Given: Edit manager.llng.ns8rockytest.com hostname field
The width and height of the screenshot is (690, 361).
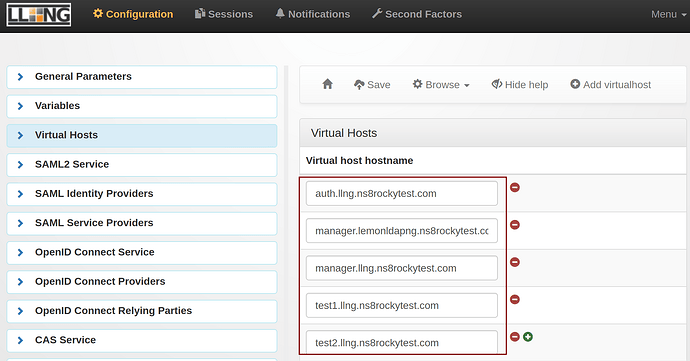Looking at the screenshot, I should tap(402, 268).
